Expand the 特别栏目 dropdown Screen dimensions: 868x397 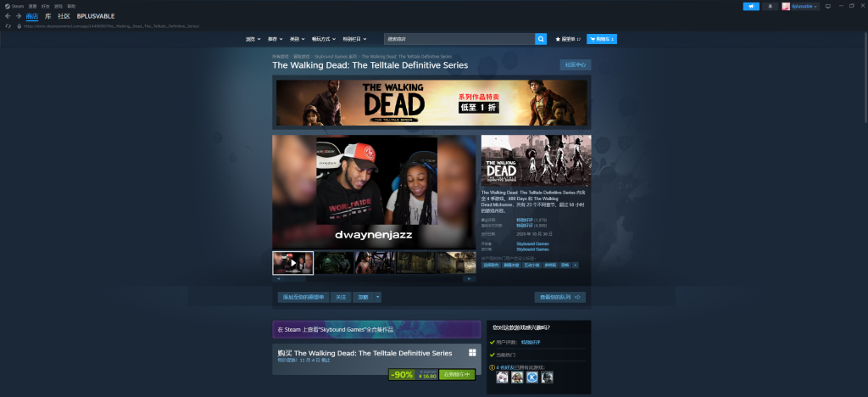pyautogui.click(x=355, y=39)
